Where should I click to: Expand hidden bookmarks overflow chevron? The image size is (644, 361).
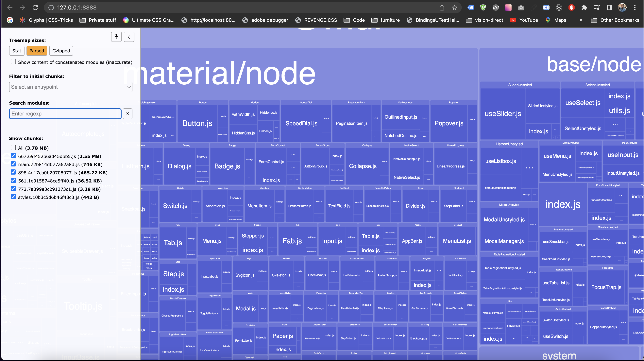click(x=581, y=20)
